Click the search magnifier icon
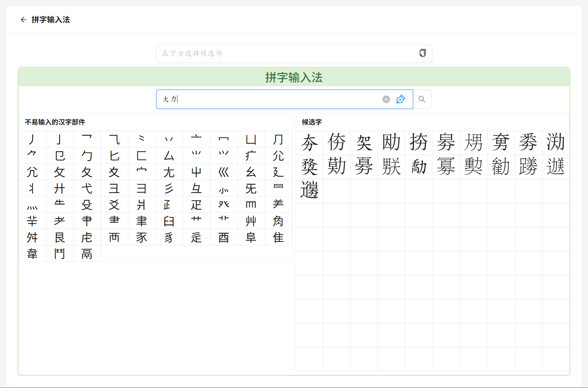 pyautogui.click(x=422, y=99)
